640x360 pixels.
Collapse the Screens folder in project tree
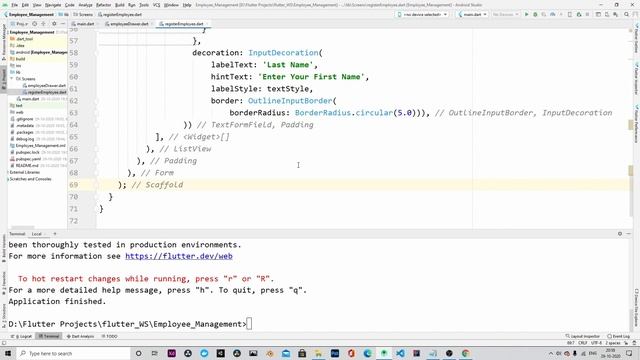point(12,78)
